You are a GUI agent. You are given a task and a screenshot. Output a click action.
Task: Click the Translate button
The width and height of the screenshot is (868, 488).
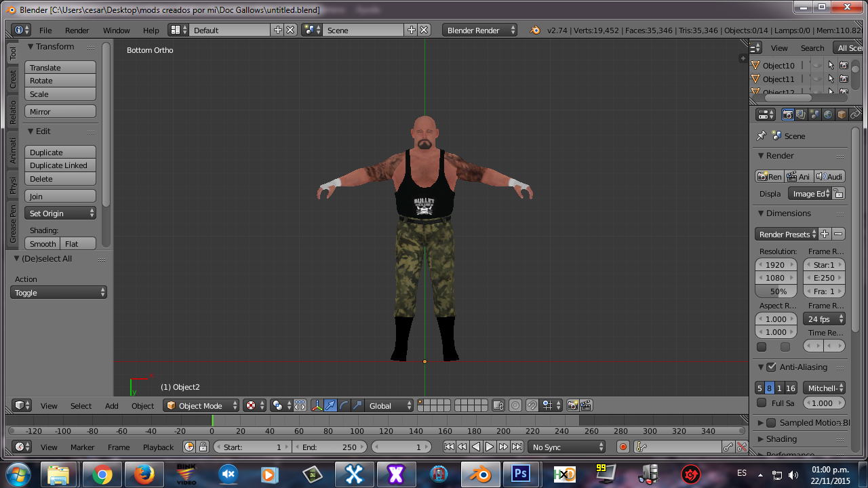(x=60, y=67)
